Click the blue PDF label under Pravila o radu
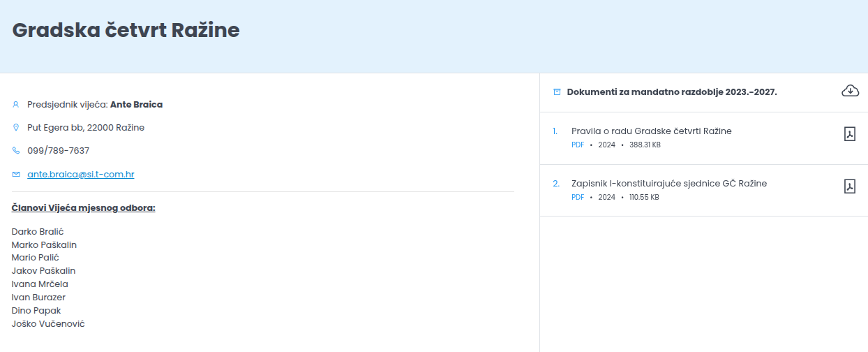Screen dimensions: 868x352 tap(578, 145)
